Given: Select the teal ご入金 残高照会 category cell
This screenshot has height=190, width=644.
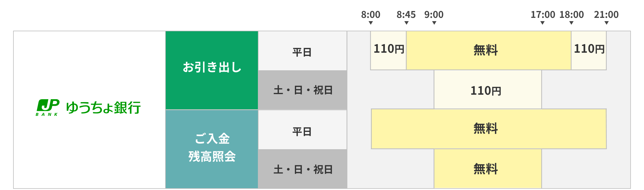Looking at the screenshot, I should [x=212, y=149].
